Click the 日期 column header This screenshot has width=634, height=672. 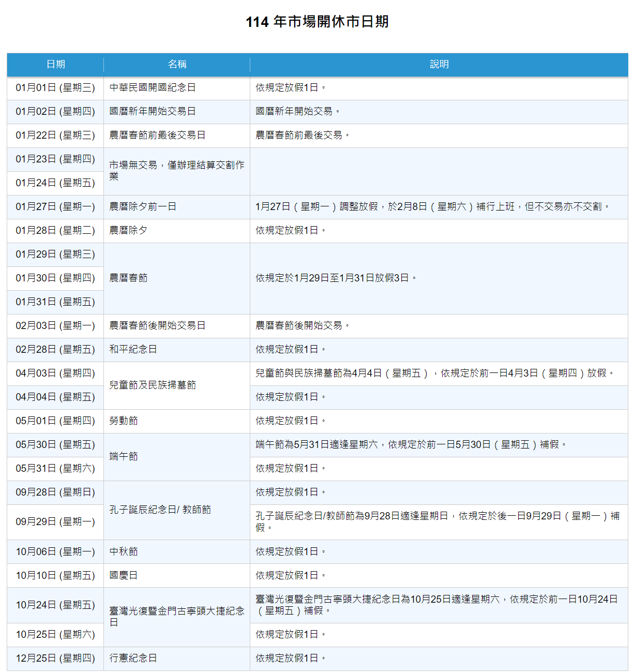[x=55, y=65]
